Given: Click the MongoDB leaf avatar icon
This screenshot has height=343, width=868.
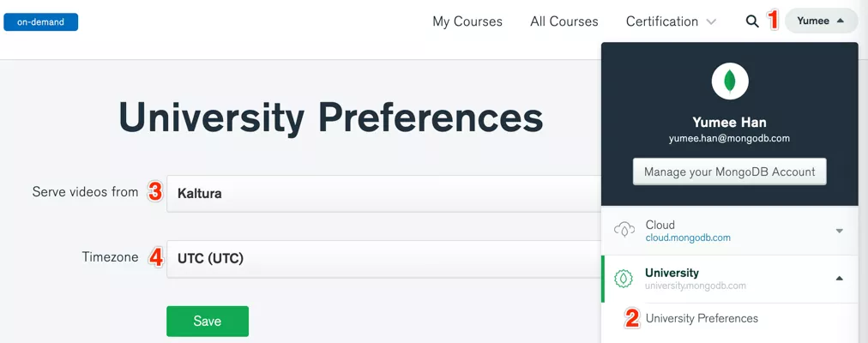Looking at the screenshot, I should click(x=730, y=81).
